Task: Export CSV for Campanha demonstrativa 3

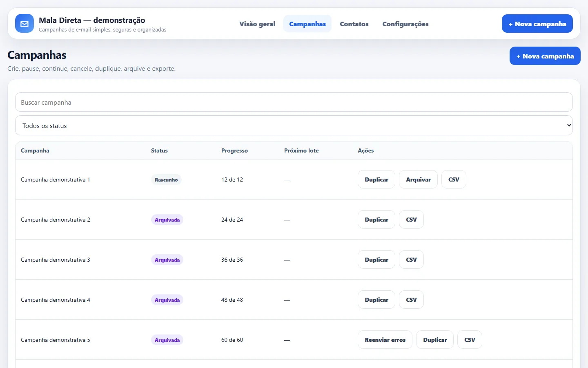Action: (411, 260)
